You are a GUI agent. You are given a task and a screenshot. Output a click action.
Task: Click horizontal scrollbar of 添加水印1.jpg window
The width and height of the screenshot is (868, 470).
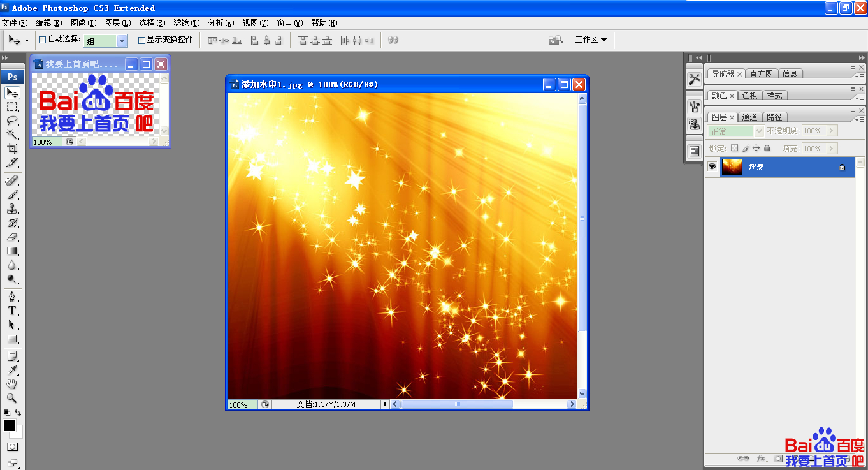point(483,404)
